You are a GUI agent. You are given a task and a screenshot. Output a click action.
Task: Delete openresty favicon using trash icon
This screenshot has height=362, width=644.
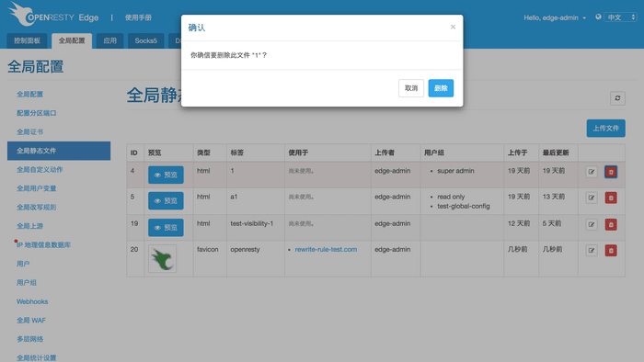coord(611,251)
